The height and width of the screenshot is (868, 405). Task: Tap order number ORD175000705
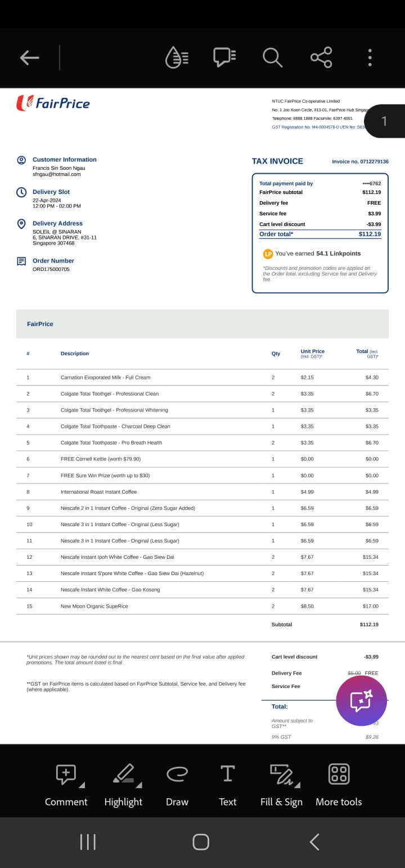[x=51, y=269]
